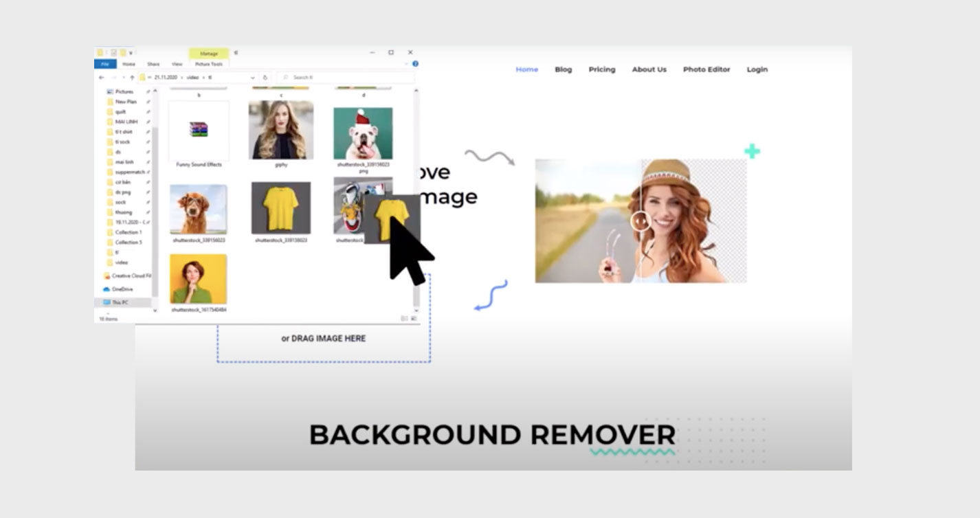Select the yellow t-shirt file in Explorer
This screenshot has width=980, height=518.
pos(280,209)
